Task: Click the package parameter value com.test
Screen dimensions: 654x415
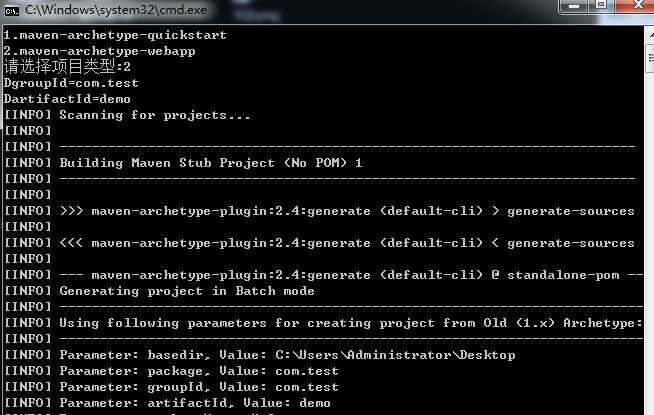Action: point(307,371)
